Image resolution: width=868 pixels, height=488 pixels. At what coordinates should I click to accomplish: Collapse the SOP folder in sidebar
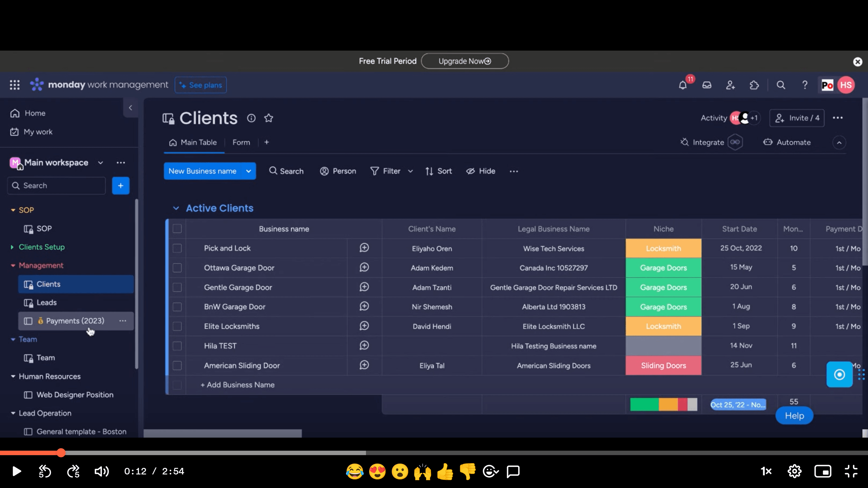(x=13, y=210)
